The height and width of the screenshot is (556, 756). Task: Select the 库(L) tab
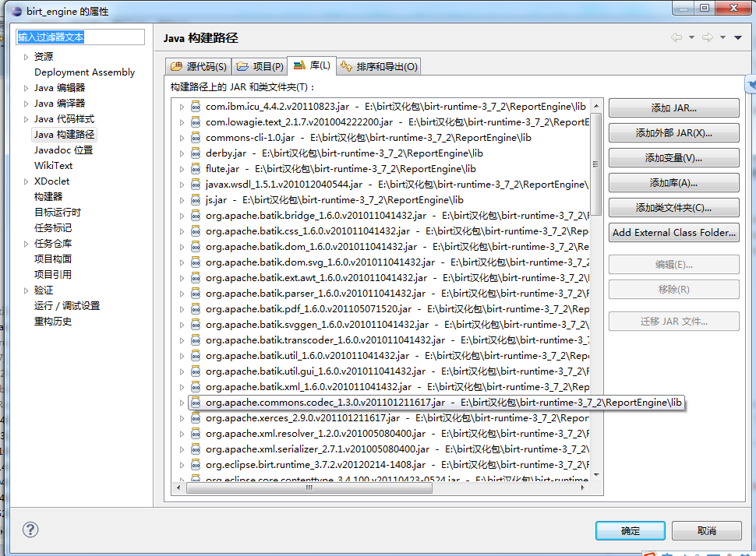pyautogui.click(x=312, y=65)
